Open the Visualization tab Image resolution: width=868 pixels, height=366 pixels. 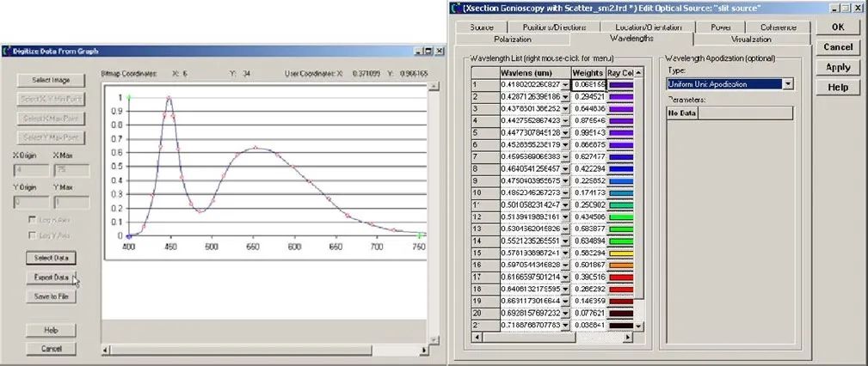click(x=751, y=40)
